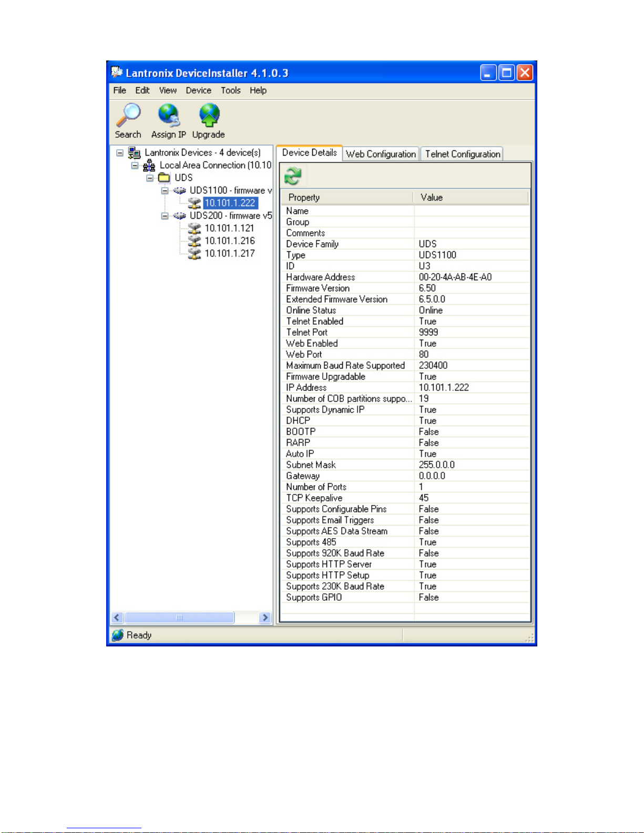Click the TCP Keepalive property label

(x=314, y=498)
